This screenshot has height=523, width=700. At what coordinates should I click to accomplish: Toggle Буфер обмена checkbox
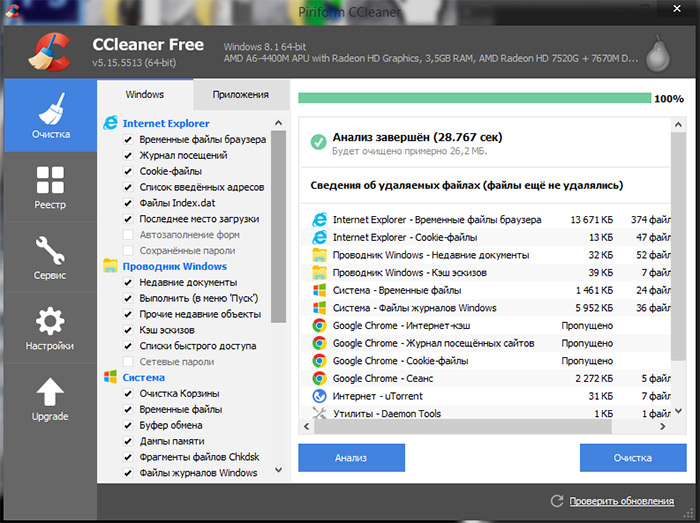[128, 425]
